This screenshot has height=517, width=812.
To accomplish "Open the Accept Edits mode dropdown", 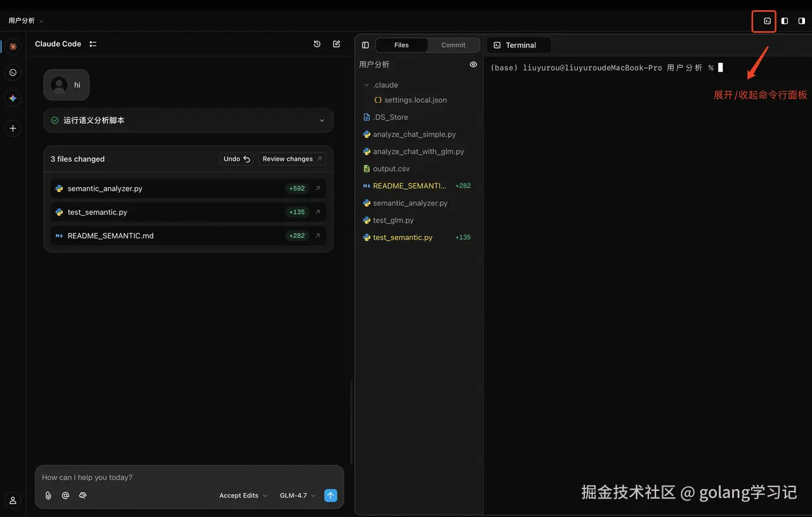I will point(244,495).
